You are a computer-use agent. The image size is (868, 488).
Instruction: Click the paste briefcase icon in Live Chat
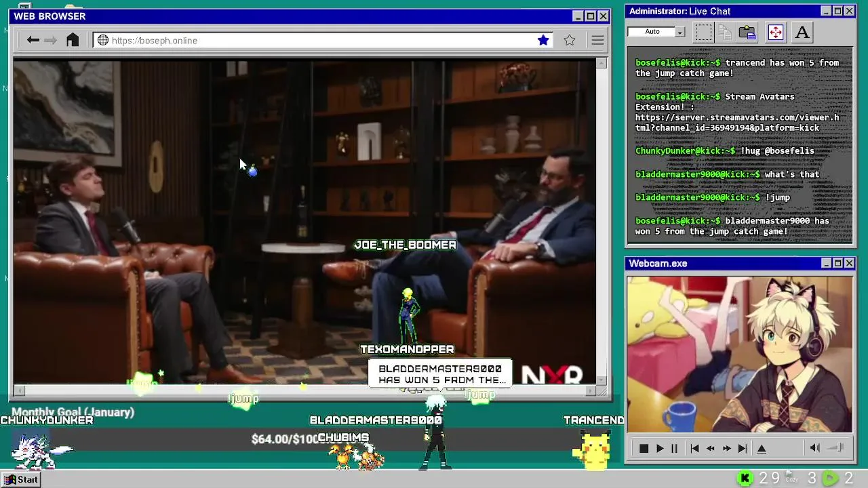(747, 32)
